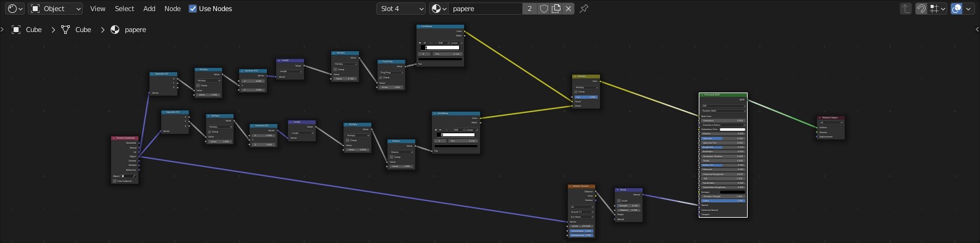Image resolution: width=980 pixels, height=243 pixels.
Task: Open the View menu
Action: (x=98, y=9)
